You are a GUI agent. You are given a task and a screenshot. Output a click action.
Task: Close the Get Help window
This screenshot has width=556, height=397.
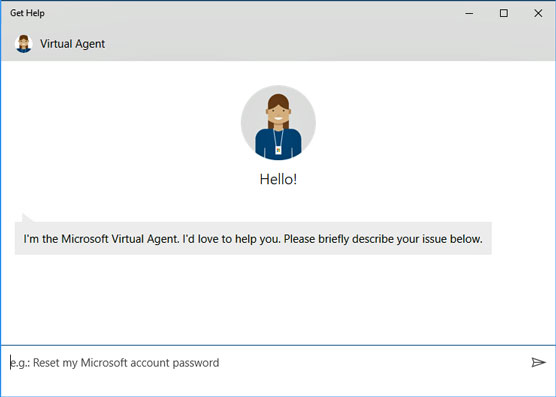point(538,13)
